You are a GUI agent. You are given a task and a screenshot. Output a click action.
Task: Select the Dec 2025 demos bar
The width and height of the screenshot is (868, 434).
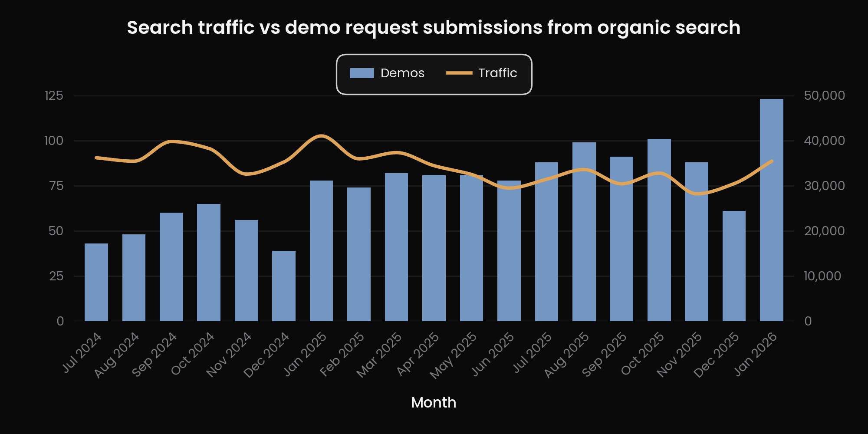[x=734, y=266]
